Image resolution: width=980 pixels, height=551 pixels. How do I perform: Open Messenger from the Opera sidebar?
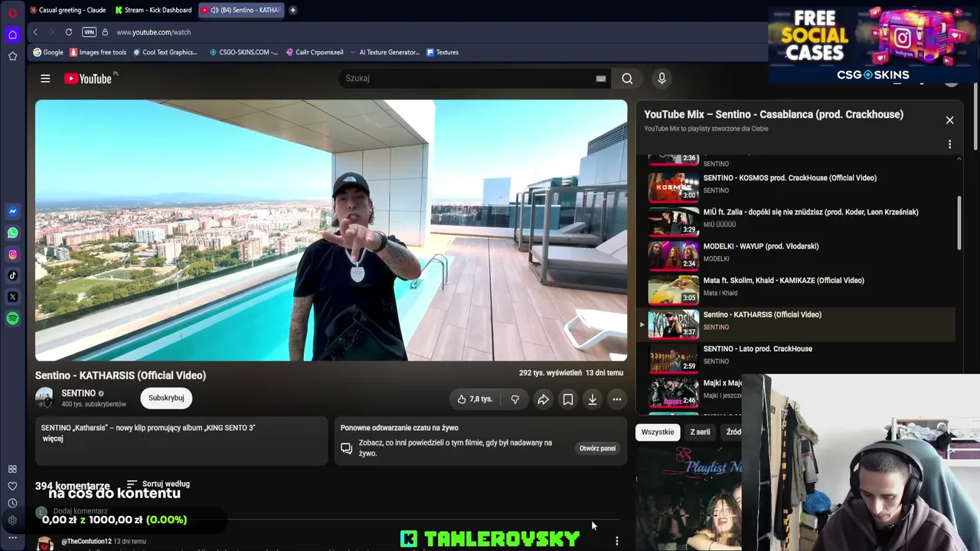pos(12,211)
